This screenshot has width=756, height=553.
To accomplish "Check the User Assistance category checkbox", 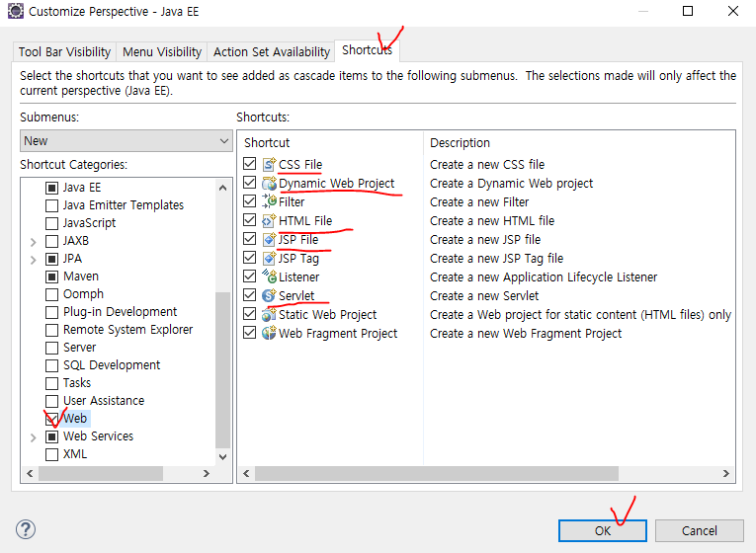I will click(x=51, y=401).
